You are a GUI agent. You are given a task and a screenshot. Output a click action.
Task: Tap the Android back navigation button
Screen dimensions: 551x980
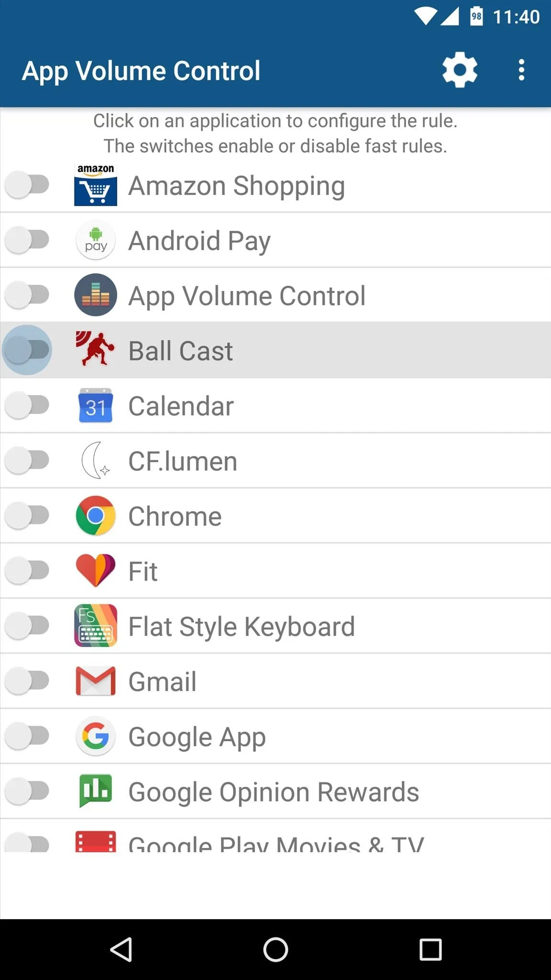click(121, 949)
